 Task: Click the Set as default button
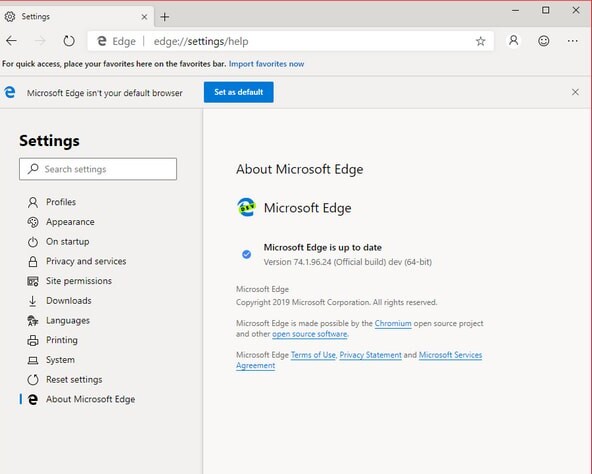click(239, 92)
